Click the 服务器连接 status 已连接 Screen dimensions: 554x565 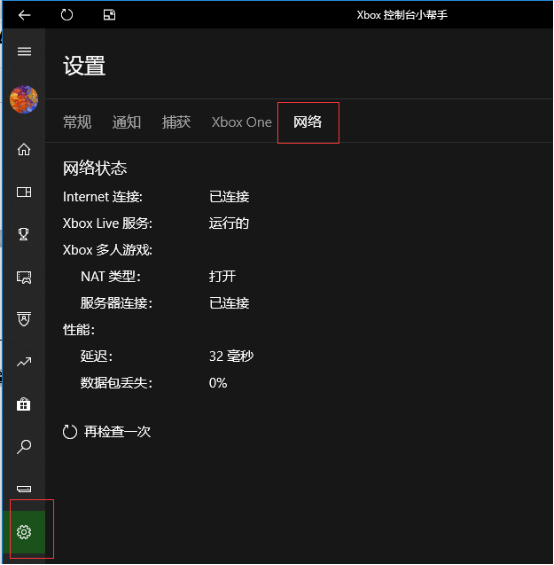(x=229, y=303)
